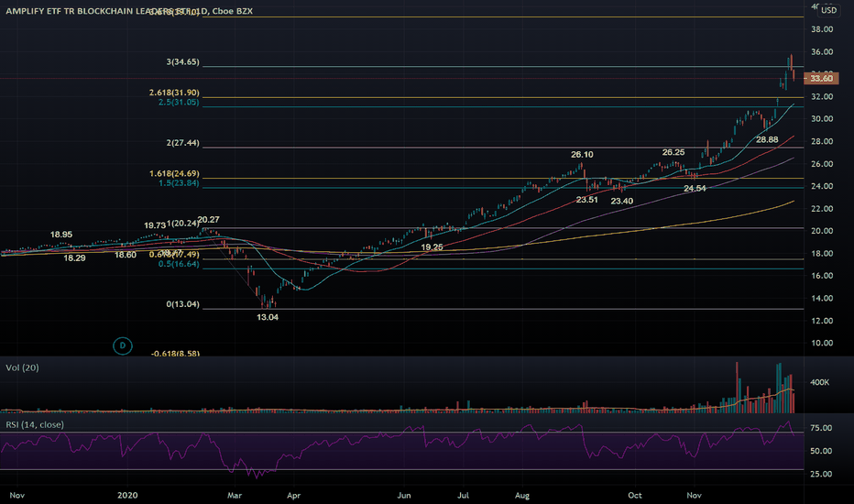
Task: Click the 24.54 low price annotation
Action: tap(695, 189)
